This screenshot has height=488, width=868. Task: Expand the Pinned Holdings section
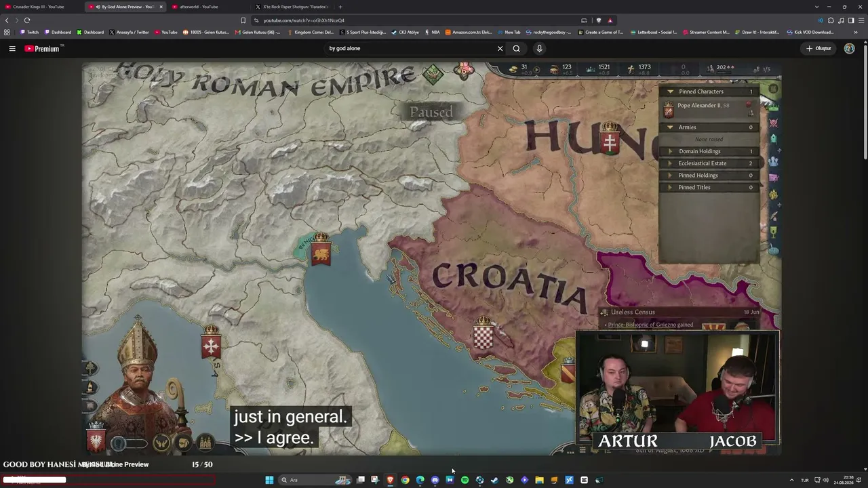(x=709, y=176)
